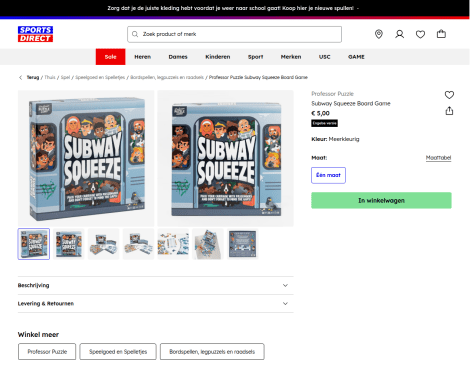Click the main angled box product image
This screenshot has width=475, height=380.
[86, 158]
